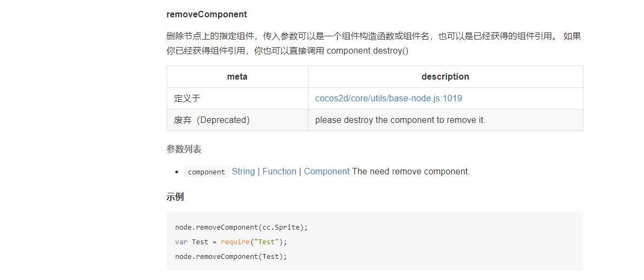Click the 废弃 (Deprecated) cell
Screen dimensions: 644x280
click(212, 120)
